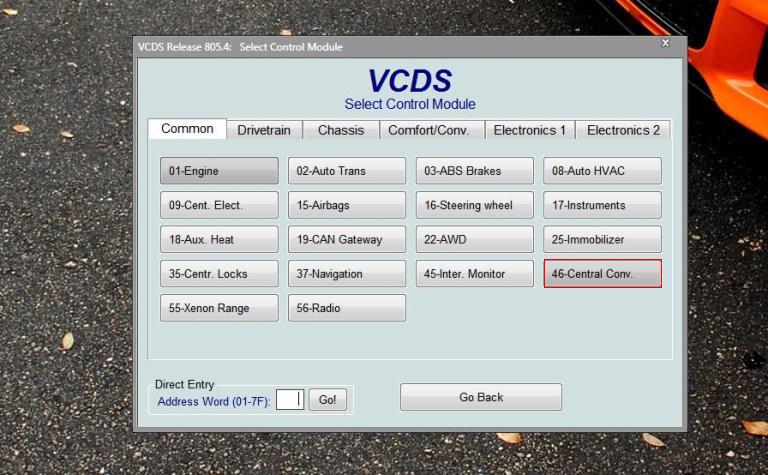Choose the 46-Central Conv. module
Screen dimensions: 768x475
coord(602,274)
